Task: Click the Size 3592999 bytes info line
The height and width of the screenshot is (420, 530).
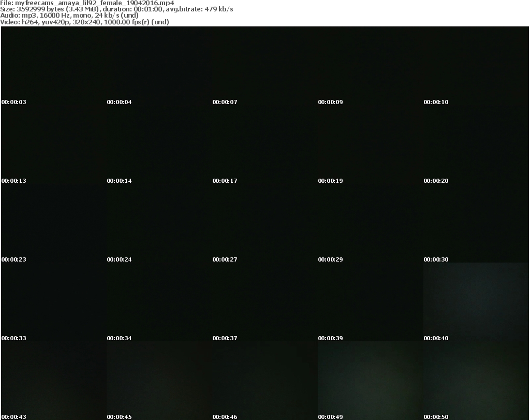Action: tap(116, 9)
